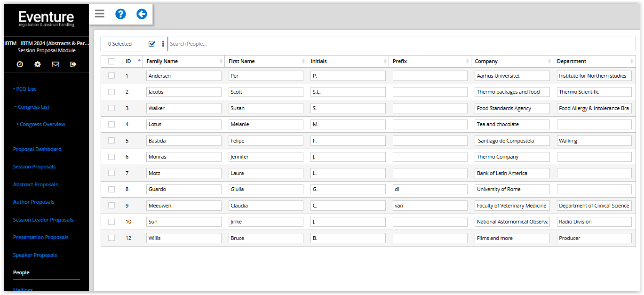
Task: Edit Department field containing Producer
Action: pyautogui.click(x=594, y=238)
